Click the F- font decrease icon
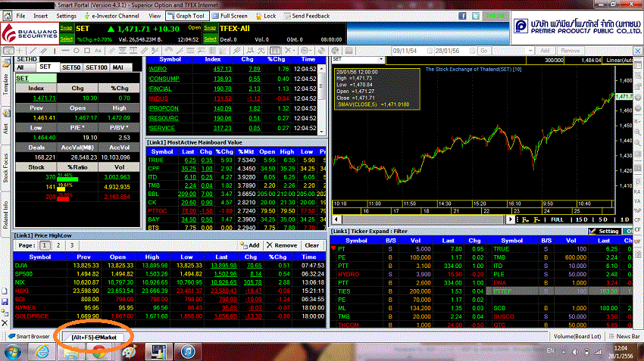 [536, 220]
